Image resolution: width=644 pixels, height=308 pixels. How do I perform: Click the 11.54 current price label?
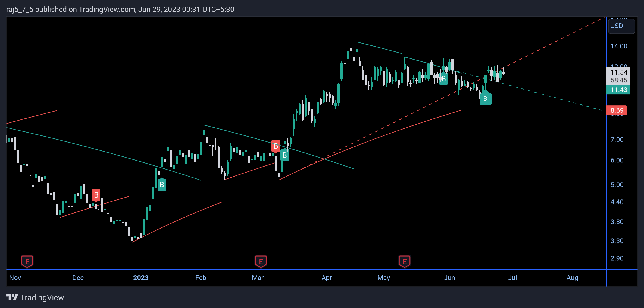pos(619,72)
